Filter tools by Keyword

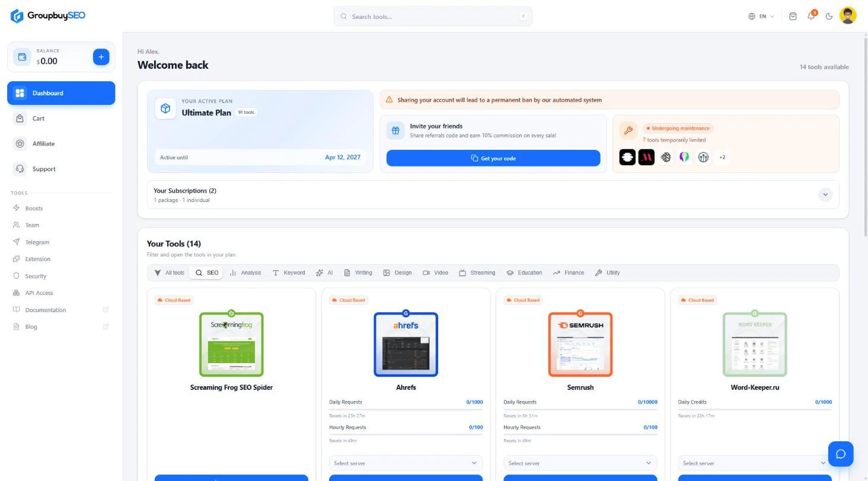[x=288, y=272]
